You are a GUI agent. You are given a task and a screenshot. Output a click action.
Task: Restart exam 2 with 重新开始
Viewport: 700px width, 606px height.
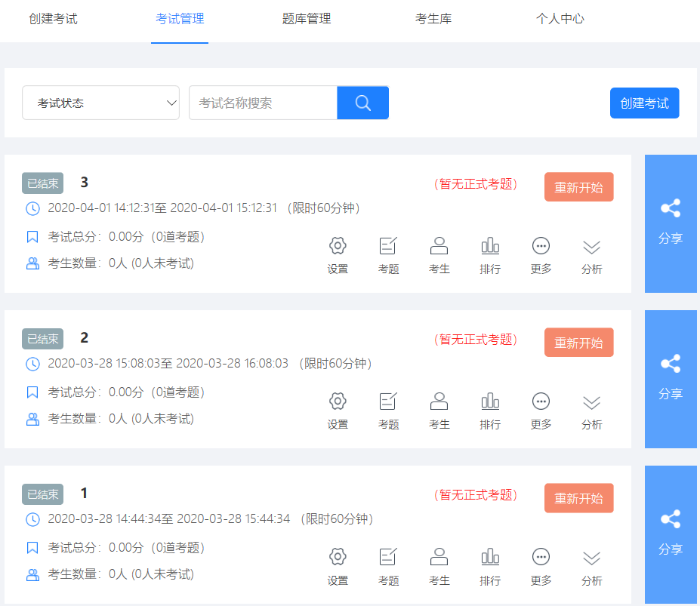click(x=578, y=343)
